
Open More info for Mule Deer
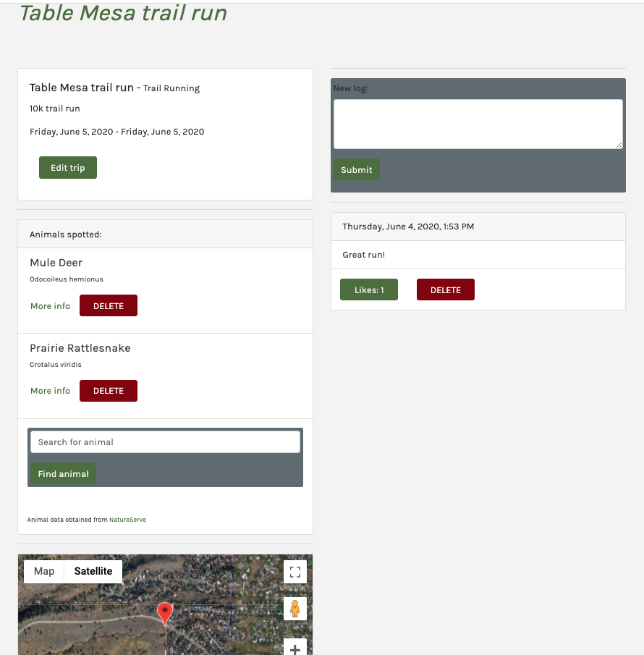click(49, 305)
